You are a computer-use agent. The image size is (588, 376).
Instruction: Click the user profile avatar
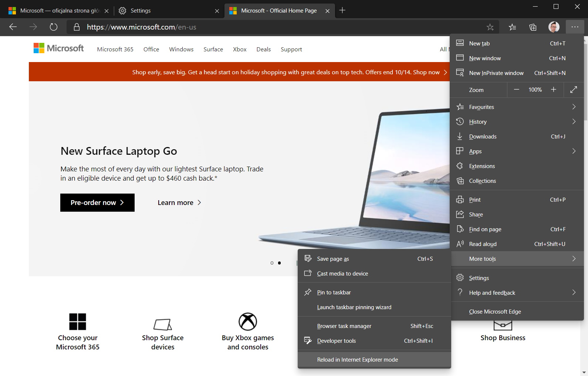[554, 27]
